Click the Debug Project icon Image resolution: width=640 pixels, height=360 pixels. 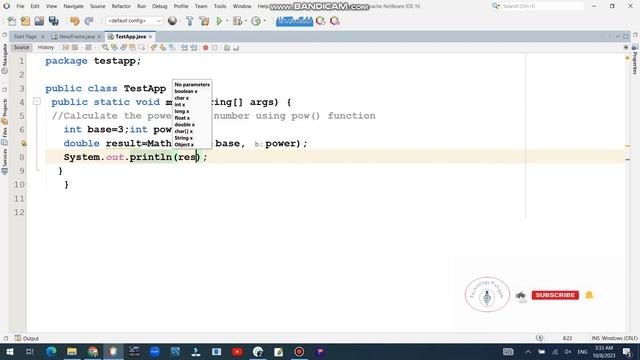(237, 21)
